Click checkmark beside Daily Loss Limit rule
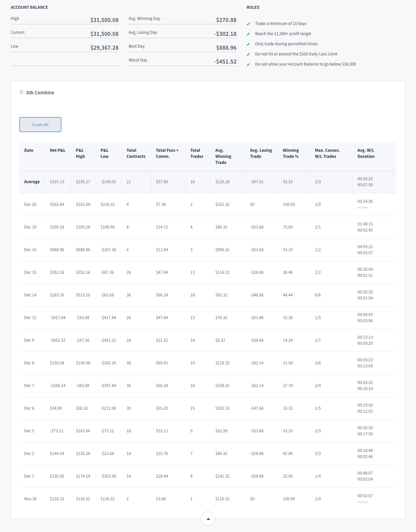The image size is (416, 532). (248, 54)
